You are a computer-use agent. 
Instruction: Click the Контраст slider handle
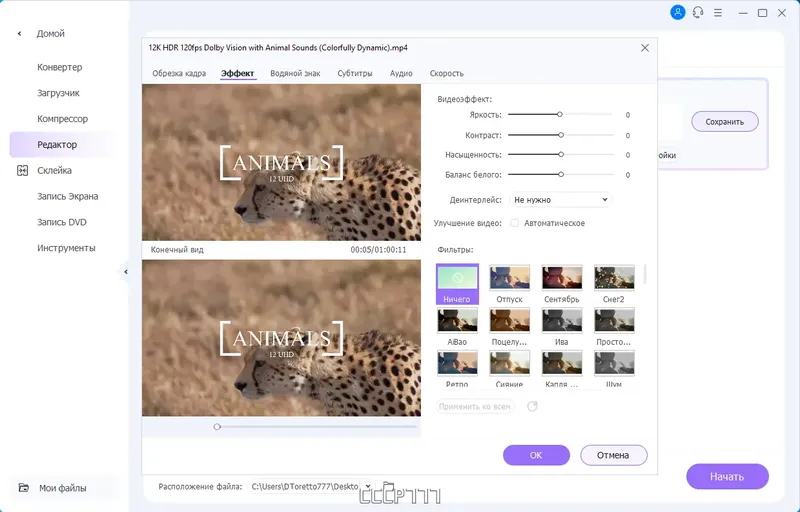(561, 135)
